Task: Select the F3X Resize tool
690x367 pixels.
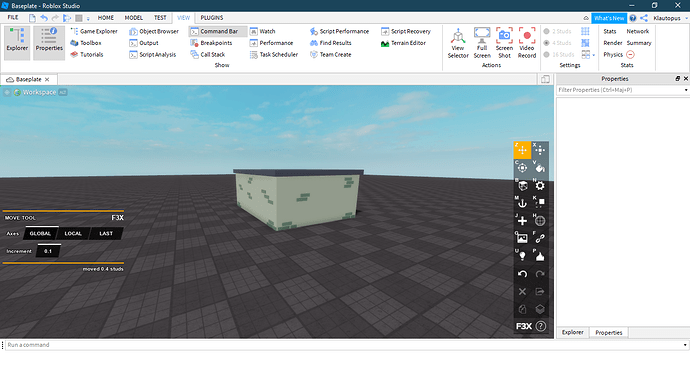Action: [x=540, y=150]
